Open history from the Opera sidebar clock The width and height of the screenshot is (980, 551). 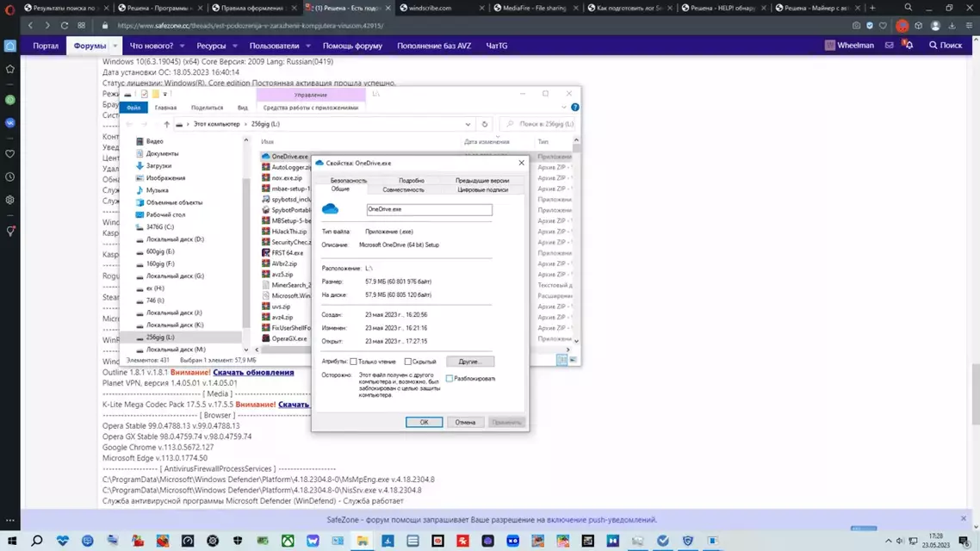[x=10, y=176]
